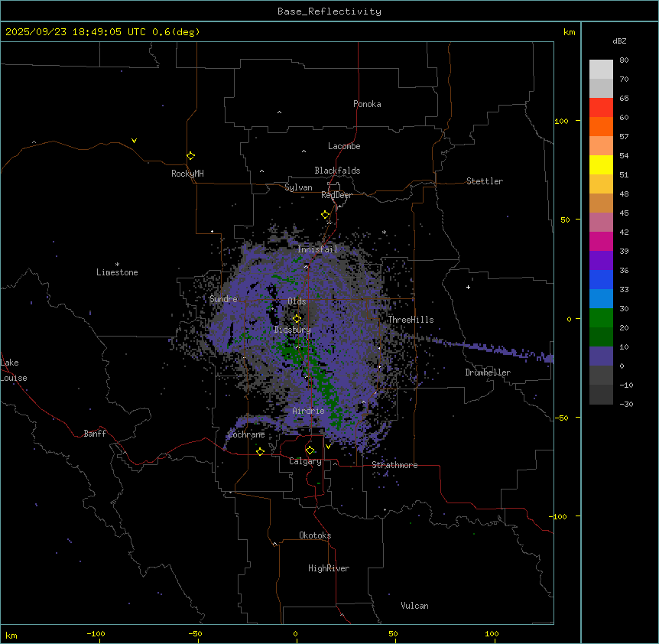Image resolution: width=659 pixels, height=644 pixels.
Task: Select the white plus marker northeast of ThreeHills
Action: pyautogui.click(x=469, y=287)
